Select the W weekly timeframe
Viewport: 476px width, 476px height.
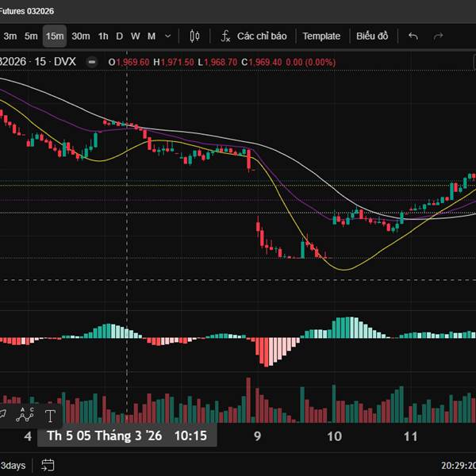[135, 36]
